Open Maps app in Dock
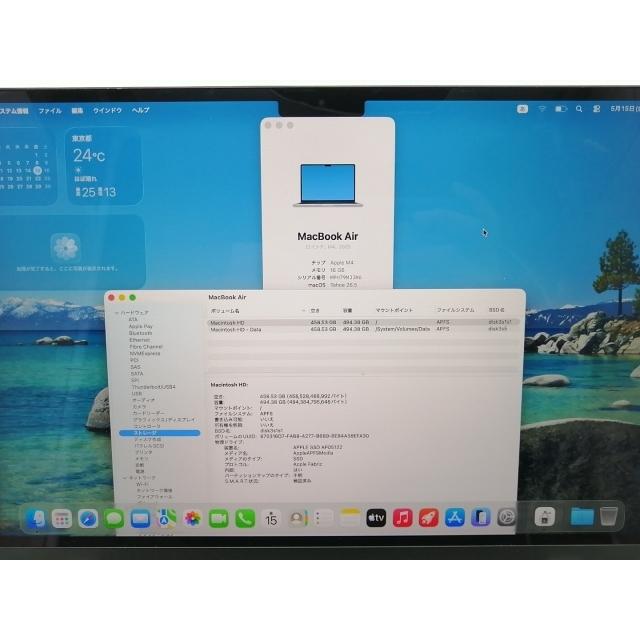Screen dimensions: 640x640 [167, 519]
